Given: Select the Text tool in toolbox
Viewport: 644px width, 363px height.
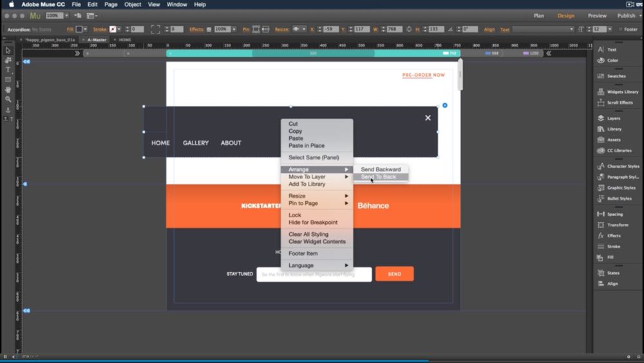Looking at the screenshot, I should pyautogui.click(x=8, y=70).
